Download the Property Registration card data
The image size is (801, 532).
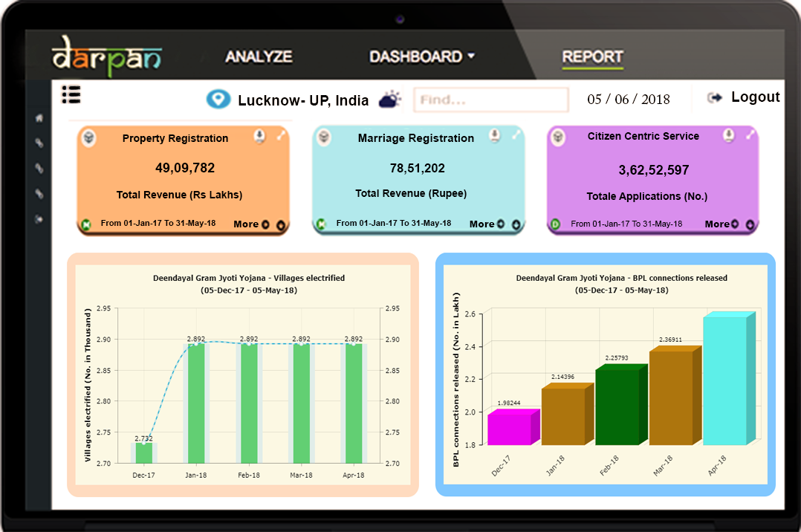click(259, 136)
